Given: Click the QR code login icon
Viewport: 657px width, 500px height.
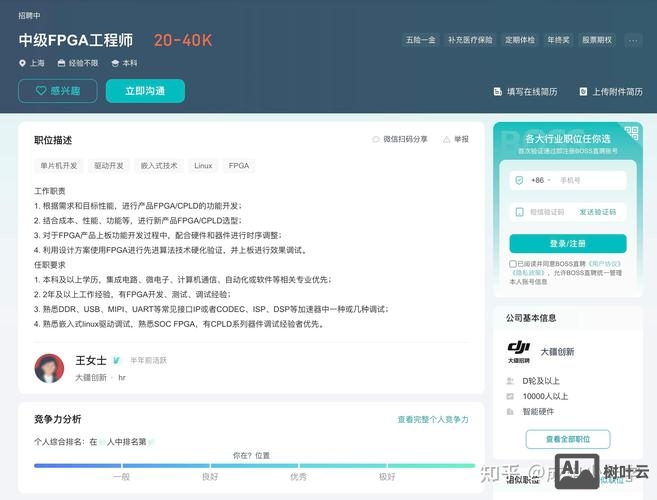Looking at the screenshot, I should 631,133.
